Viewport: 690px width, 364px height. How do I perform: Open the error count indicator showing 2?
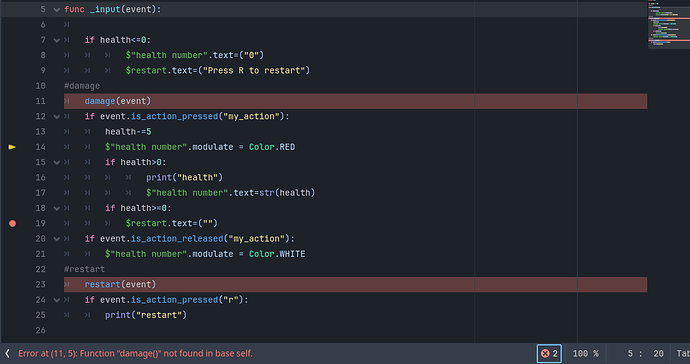(x=549, y=353)
